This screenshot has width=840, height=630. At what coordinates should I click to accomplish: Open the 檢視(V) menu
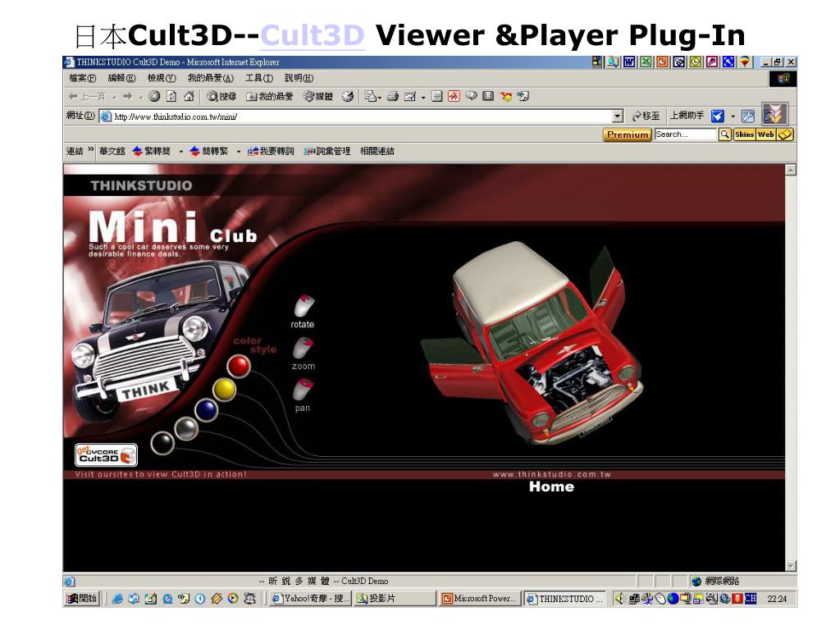click(x=162, y=78)
